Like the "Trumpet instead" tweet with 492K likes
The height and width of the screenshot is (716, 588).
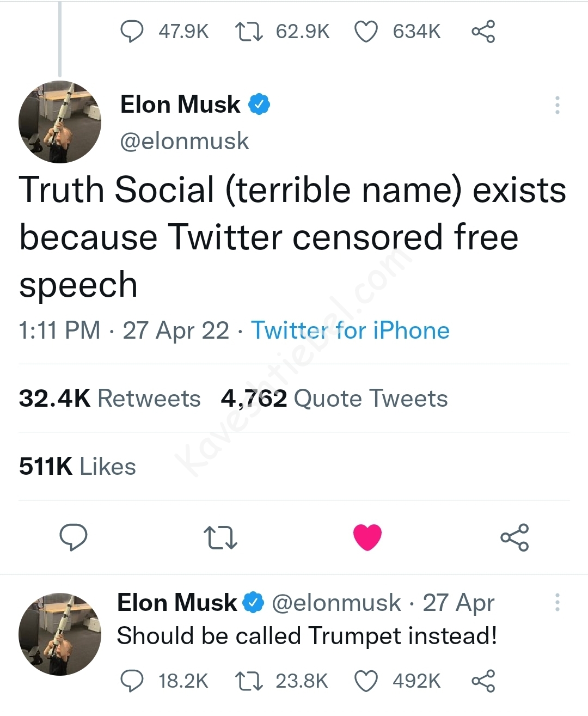(366, 681)
